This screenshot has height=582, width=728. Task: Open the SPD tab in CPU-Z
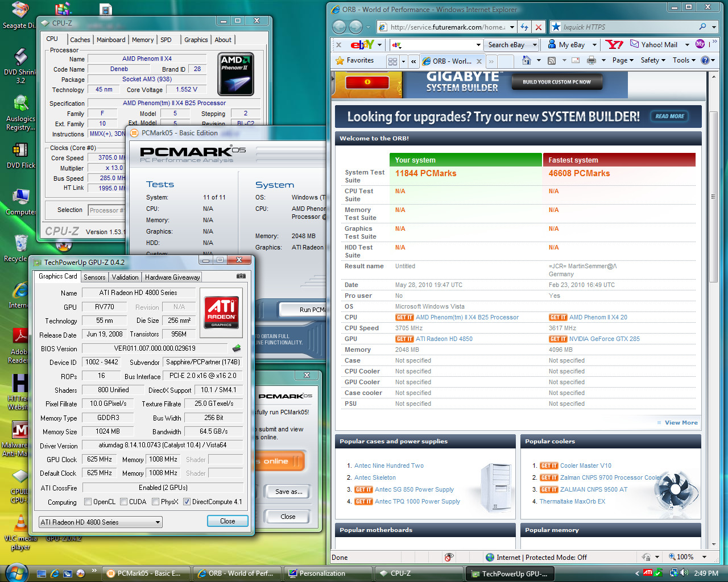point(166,40)
